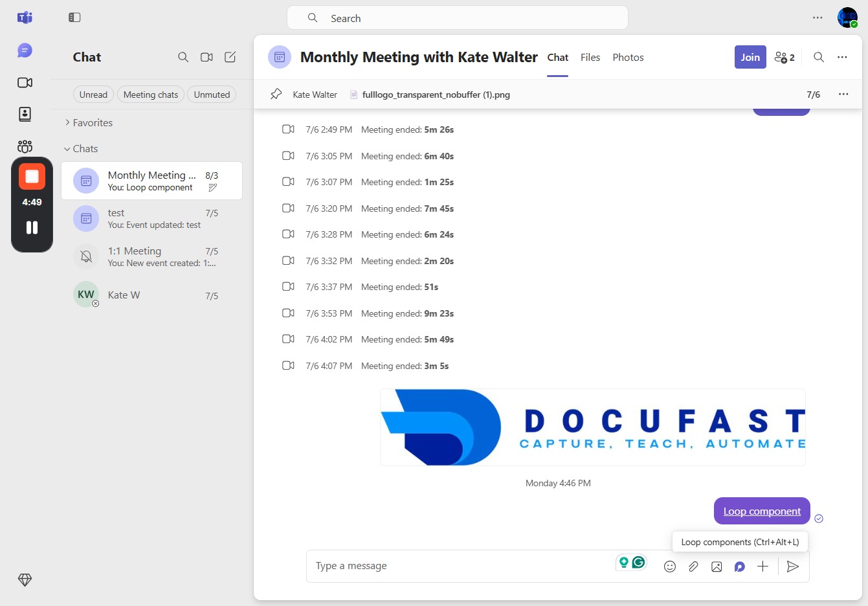Image resolution: width=868 pixels, height=606 pixels.
Task: Click the Search box at the top
Action: pos(458,18)
